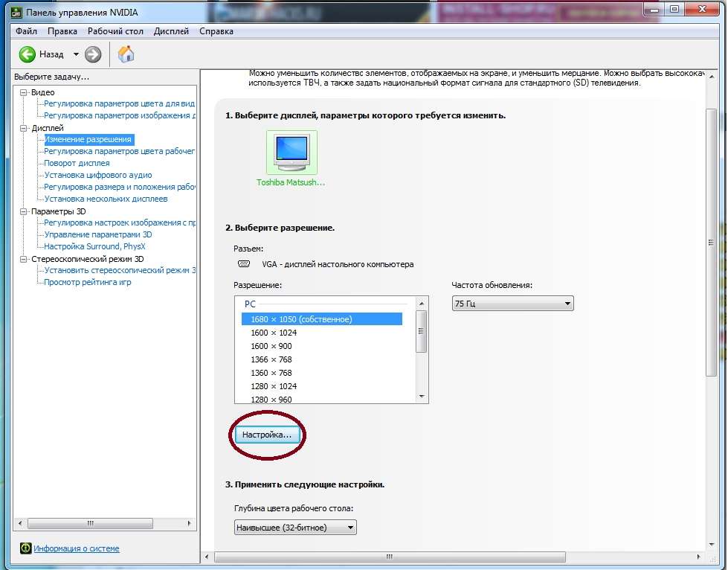Click the system information icon
Screen dimensions: 728x570
pos(25,549)
